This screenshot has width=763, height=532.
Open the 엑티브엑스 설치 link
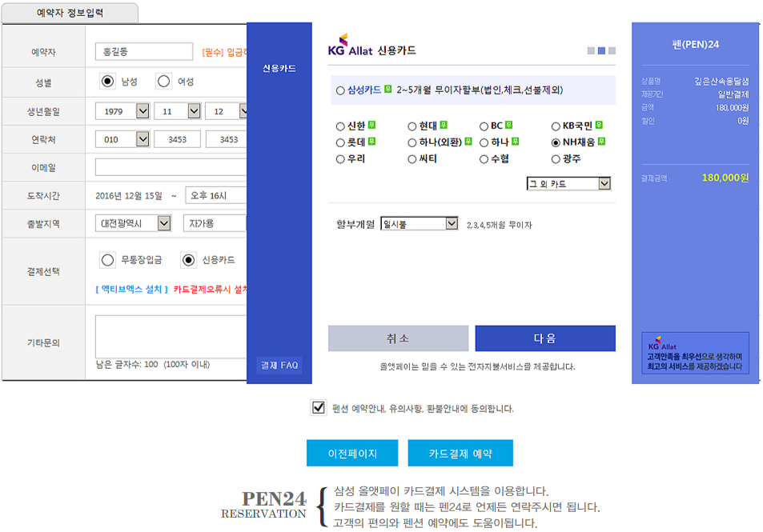click(132, 290)
